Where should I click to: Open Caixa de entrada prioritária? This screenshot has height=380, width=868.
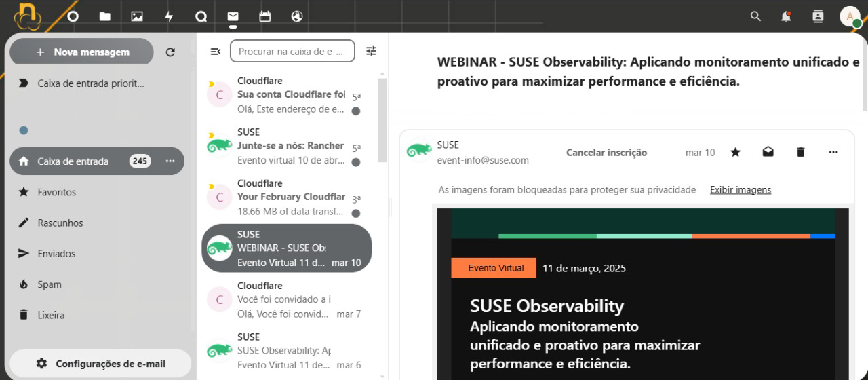tap(97, 83)
